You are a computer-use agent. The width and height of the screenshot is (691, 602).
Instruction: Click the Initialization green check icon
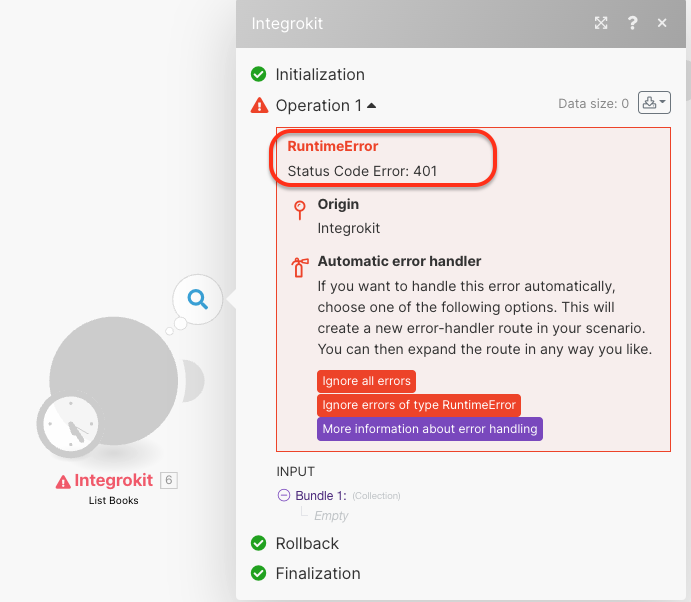pyautogui.click(x=259, y=74)
